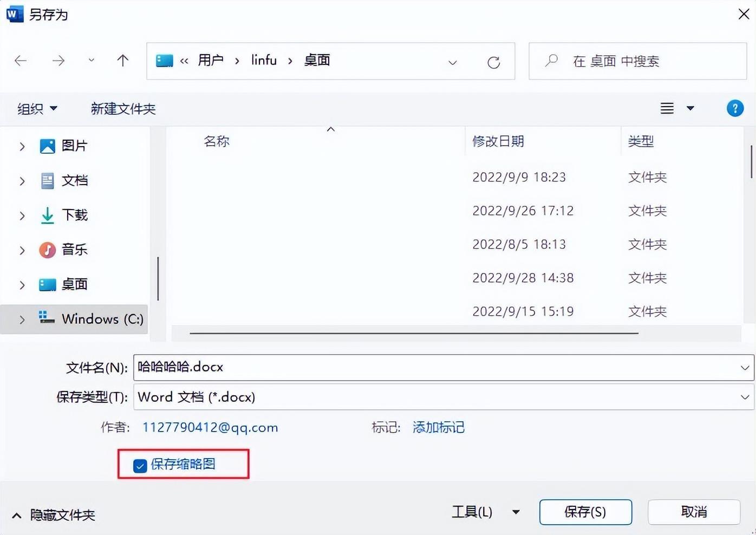This screenshot has width=756, height=535.
Task: Sort by the 修改日期 column header
Action: click(x=498, y=141)
